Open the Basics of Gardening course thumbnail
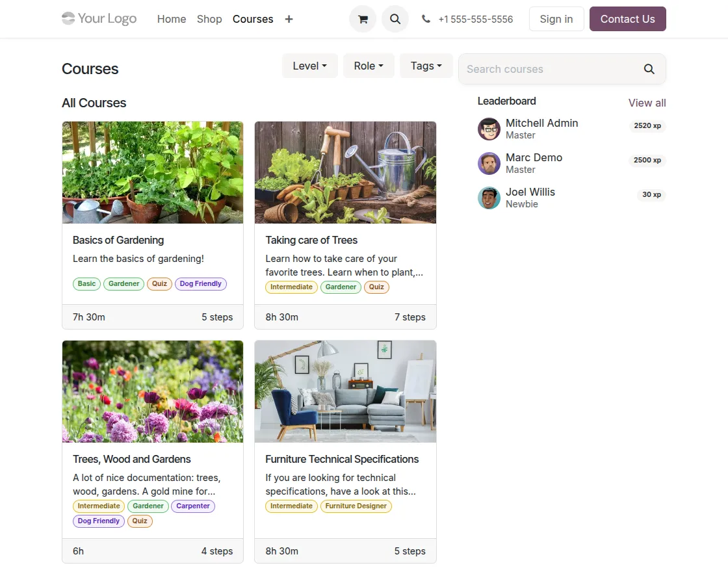This screenshot has width=728, height=572. 153,173
